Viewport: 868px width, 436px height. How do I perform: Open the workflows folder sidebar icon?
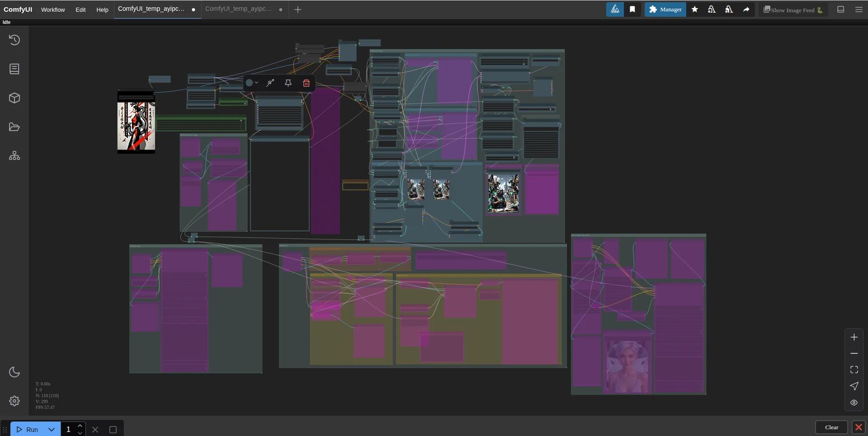pyautogui.click(x=14, y=127)
